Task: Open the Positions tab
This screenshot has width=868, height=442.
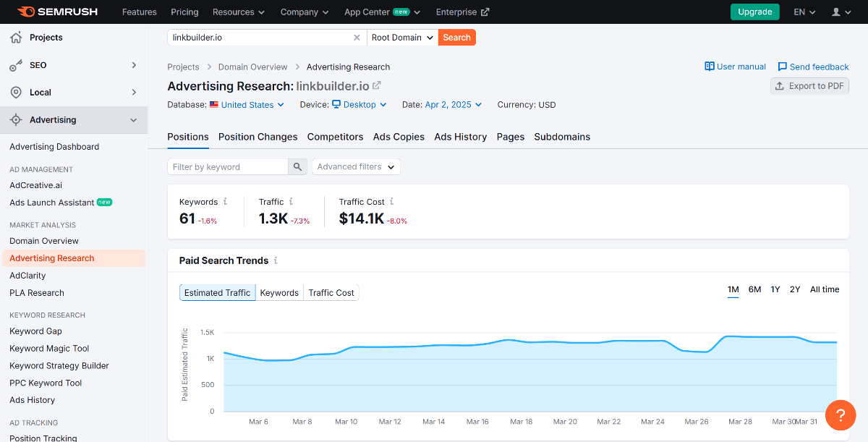Action: pyautogui.click(x=188, y=137)
